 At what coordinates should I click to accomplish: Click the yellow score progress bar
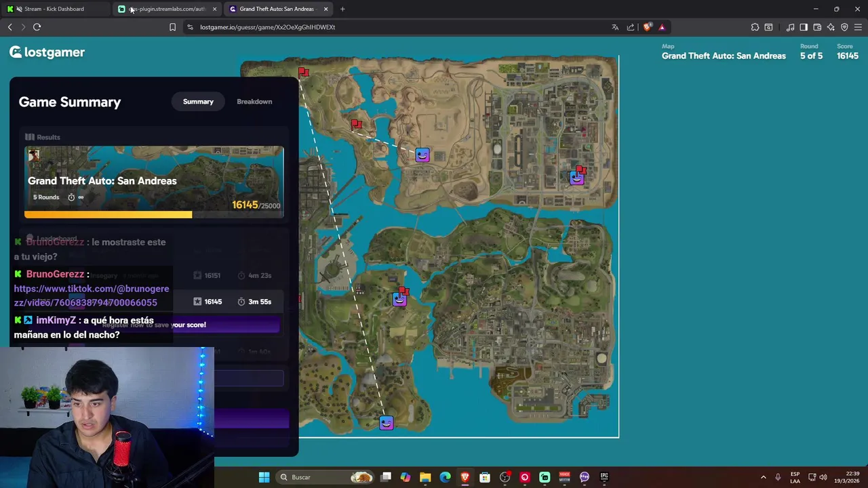click(108, 215)
